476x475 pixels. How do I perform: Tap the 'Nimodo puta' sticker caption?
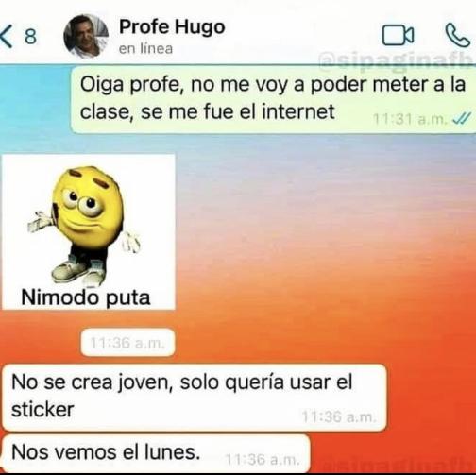86,297
